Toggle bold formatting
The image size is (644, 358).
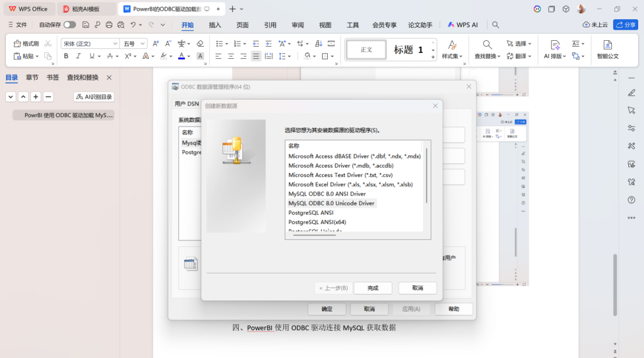click(x=66, y=56)
